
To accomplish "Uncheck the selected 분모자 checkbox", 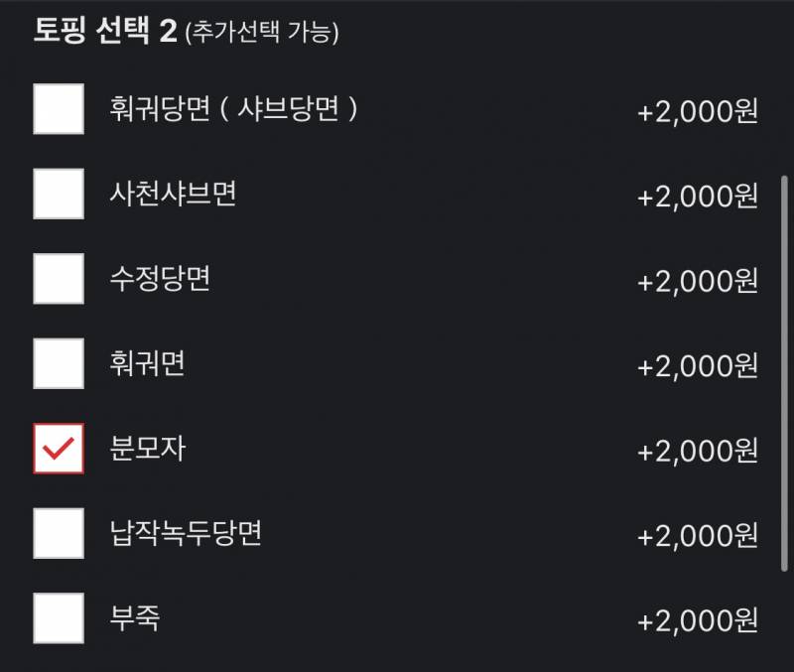I will (x=58, y=448).
